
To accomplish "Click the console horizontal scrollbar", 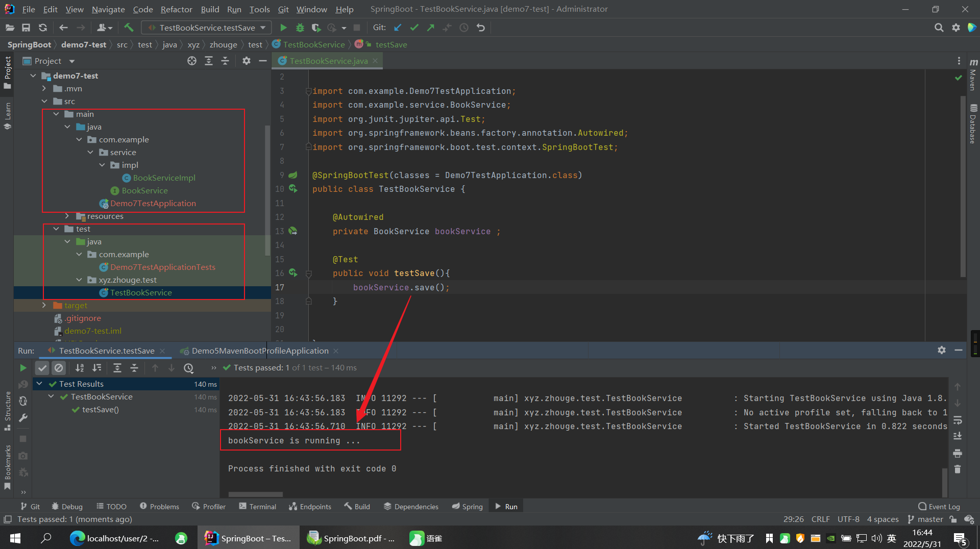I will [255, 494].
